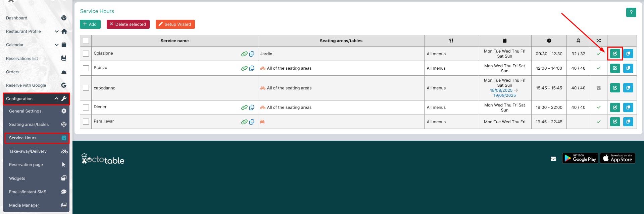The height and width of the screenshot is (214, 644).
Task: Open Reservation page submenu item
Action: (36, 165)
